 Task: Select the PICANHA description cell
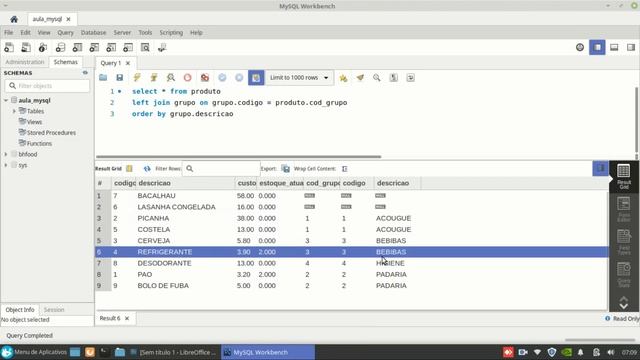click(x=153, y=218)
